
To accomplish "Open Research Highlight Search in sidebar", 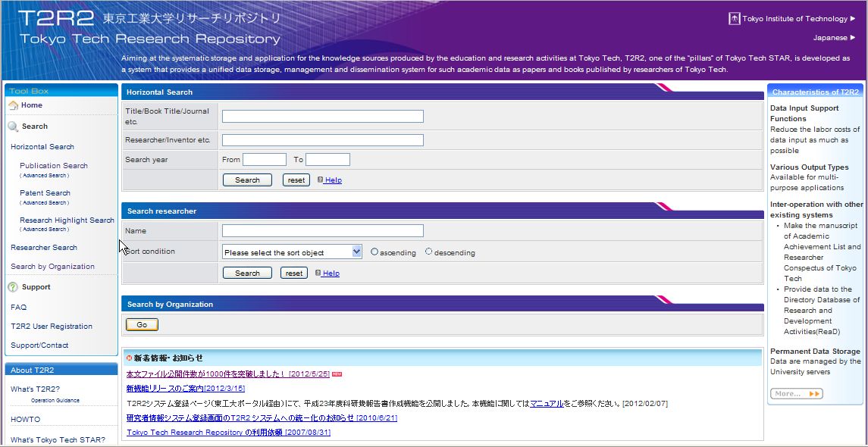I will pos(67,220).
